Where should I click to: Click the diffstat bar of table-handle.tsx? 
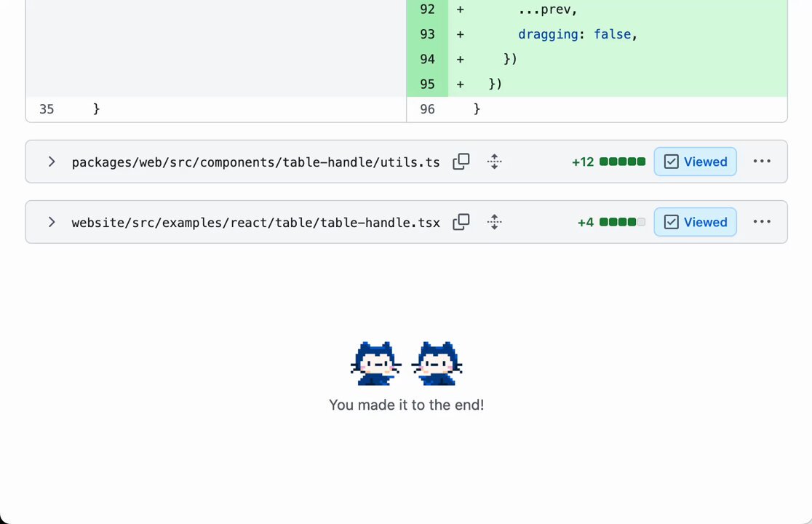623,222
